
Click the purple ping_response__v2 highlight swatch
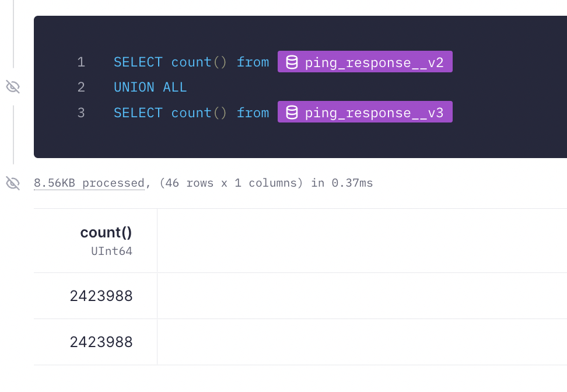click(x=365, y=61)
